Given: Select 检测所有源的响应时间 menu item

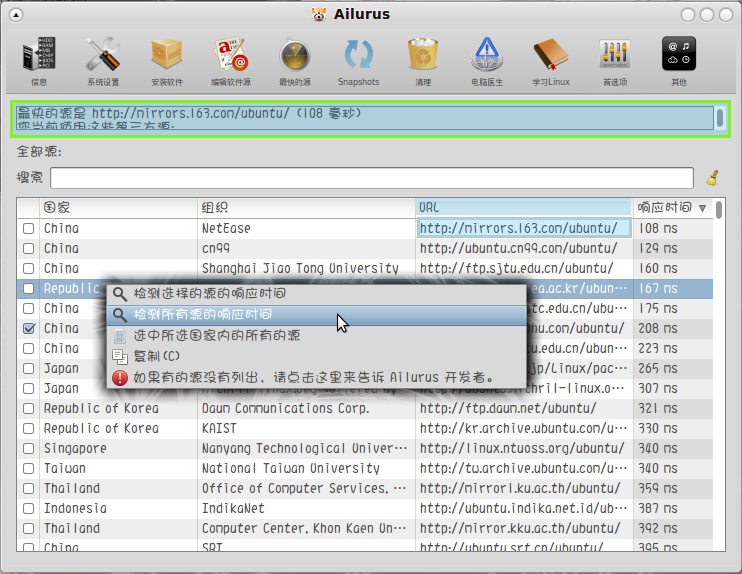Looking at the screenshot, I should click(x=316, y=315).
